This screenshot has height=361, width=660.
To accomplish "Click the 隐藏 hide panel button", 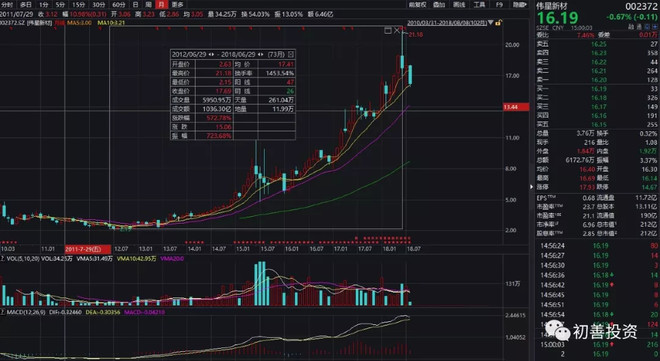I will (520, 5).
